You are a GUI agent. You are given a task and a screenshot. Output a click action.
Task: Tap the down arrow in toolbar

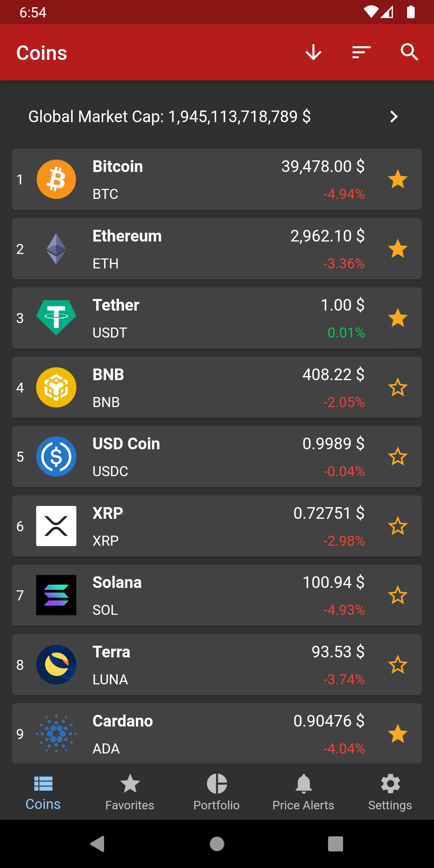(x=313, y=52)
